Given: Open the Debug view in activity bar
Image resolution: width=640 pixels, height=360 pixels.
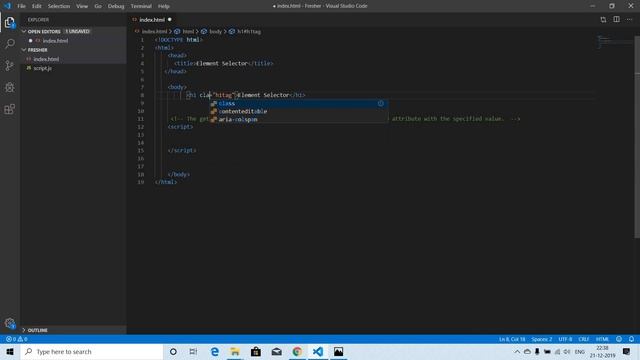Looking at the screenshot, I should pyautogui.click(x=9, y=87).
